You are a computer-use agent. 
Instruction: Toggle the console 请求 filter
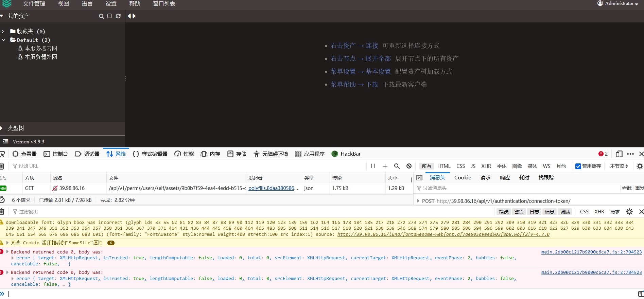point(615,212)
